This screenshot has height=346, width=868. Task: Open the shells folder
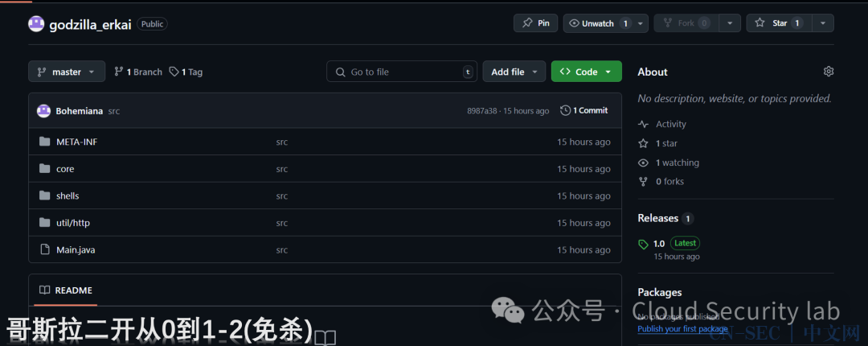pyautogui.click(x=68, y=196)
